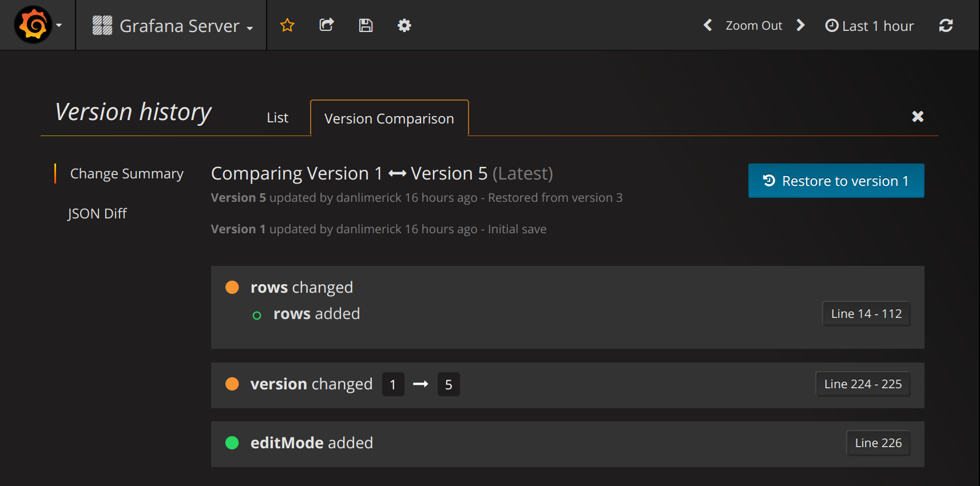Select the Version Comparison tab
Viewport: 980px width, 486px height.
[389, 118]
